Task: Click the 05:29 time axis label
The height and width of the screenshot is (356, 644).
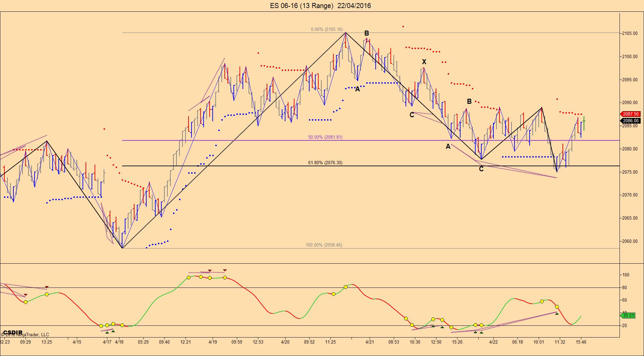Action: coord(143,342)
